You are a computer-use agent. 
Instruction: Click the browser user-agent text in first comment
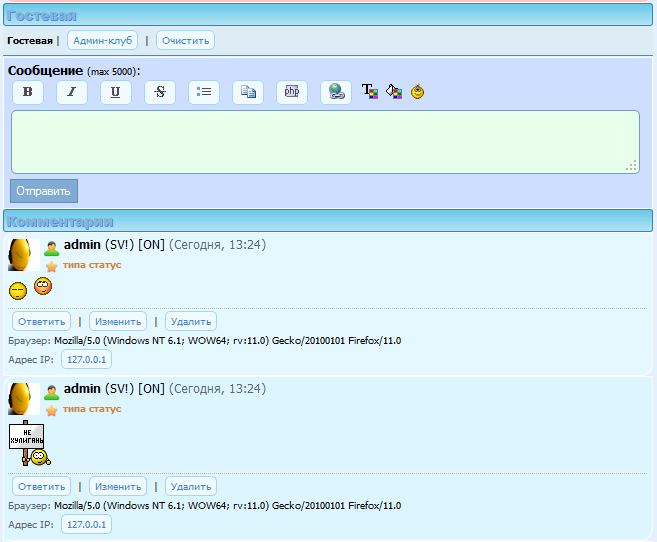(228, 341)
